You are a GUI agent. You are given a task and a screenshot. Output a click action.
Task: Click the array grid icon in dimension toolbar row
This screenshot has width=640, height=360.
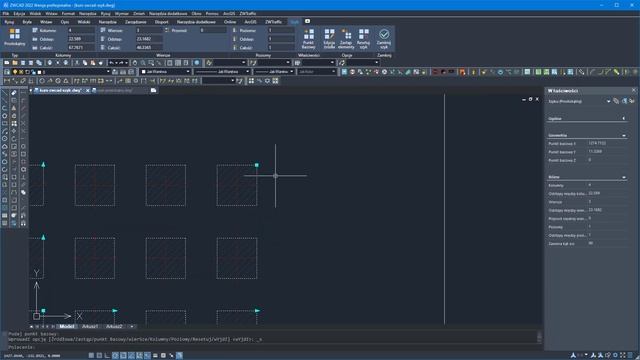(x=251, y=81)
